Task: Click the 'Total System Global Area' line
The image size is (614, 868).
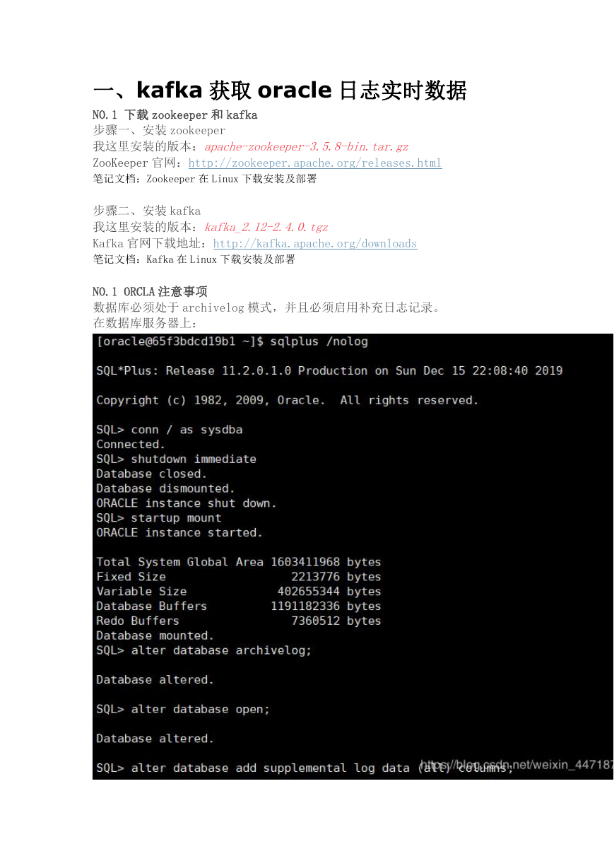Action: tap(239, 562)
